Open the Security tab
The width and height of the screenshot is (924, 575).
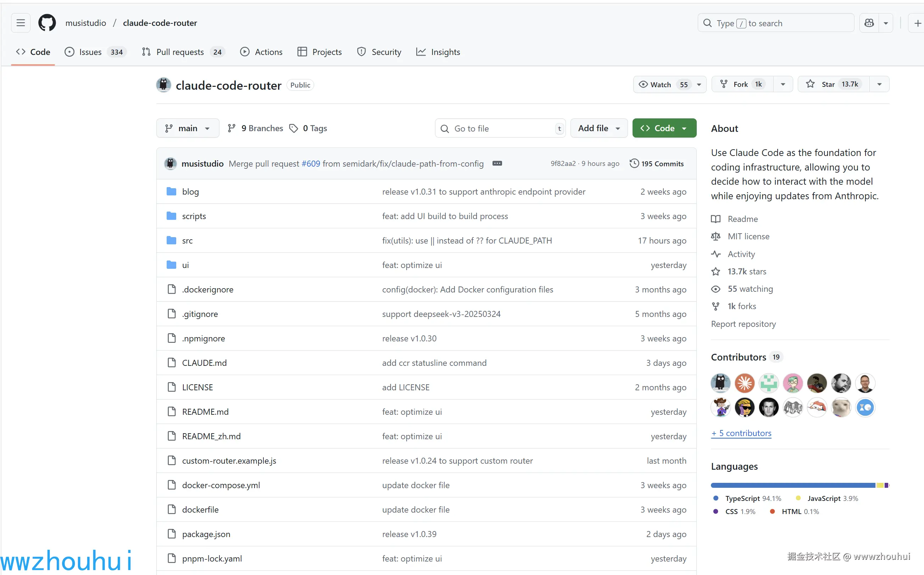[379, 52]
